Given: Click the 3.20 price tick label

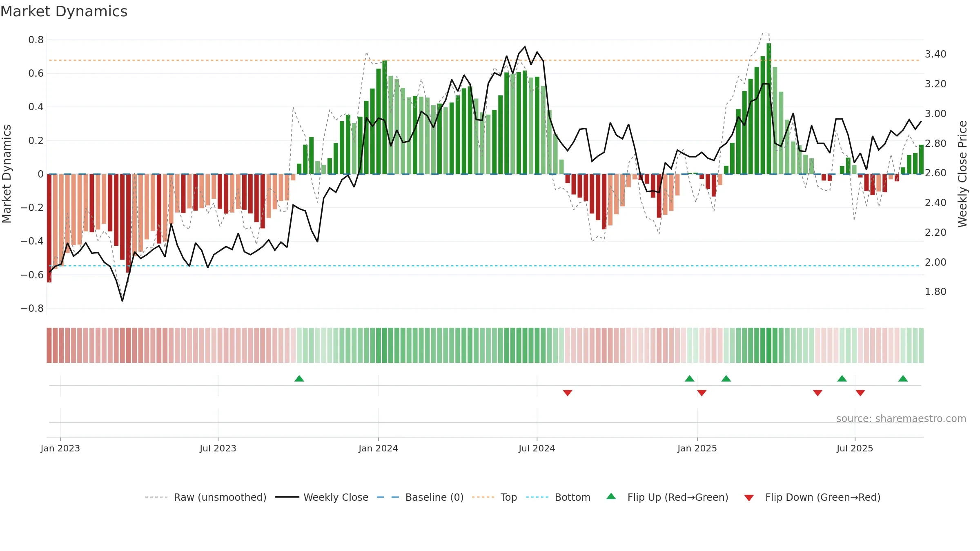Looking at the screenshot, I should tap(935, 84).
